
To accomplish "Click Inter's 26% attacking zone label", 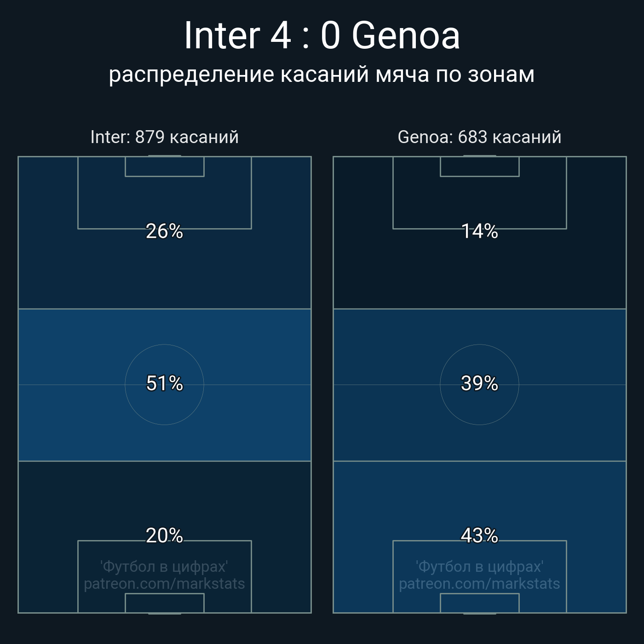I will [164, 231].
